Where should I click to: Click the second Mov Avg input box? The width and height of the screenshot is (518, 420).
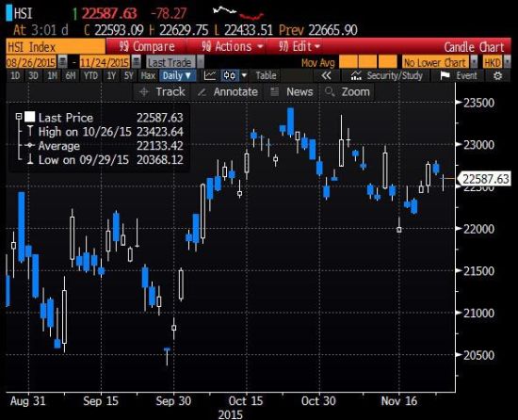(367, 62)
